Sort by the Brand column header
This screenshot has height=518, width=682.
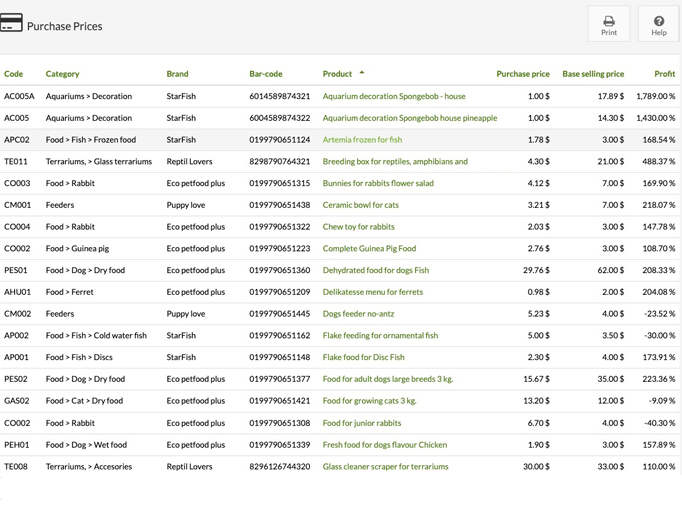[177, 74]
